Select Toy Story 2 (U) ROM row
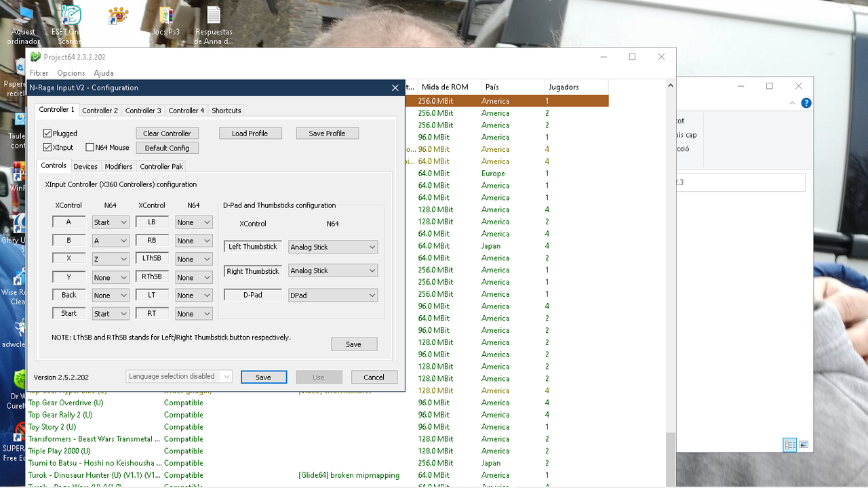This screenshot has width=868, height=488. (x=317, y=427)
